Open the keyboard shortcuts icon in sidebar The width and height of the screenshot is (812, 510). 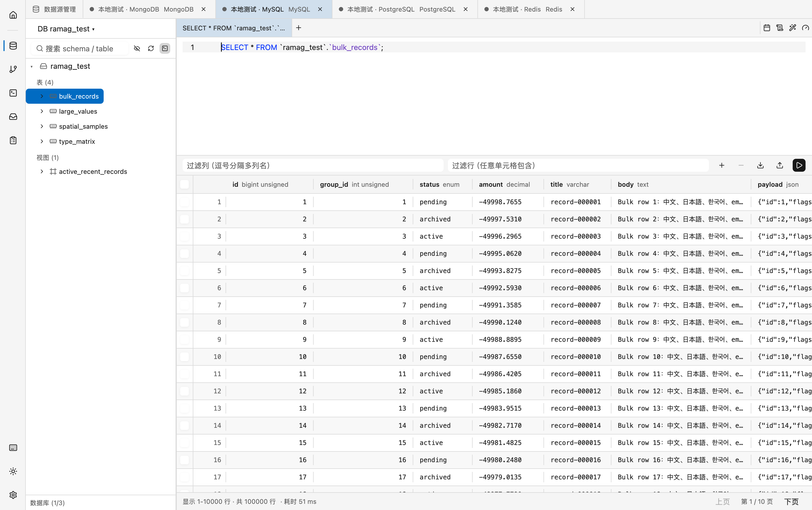(x=13, y=448)
